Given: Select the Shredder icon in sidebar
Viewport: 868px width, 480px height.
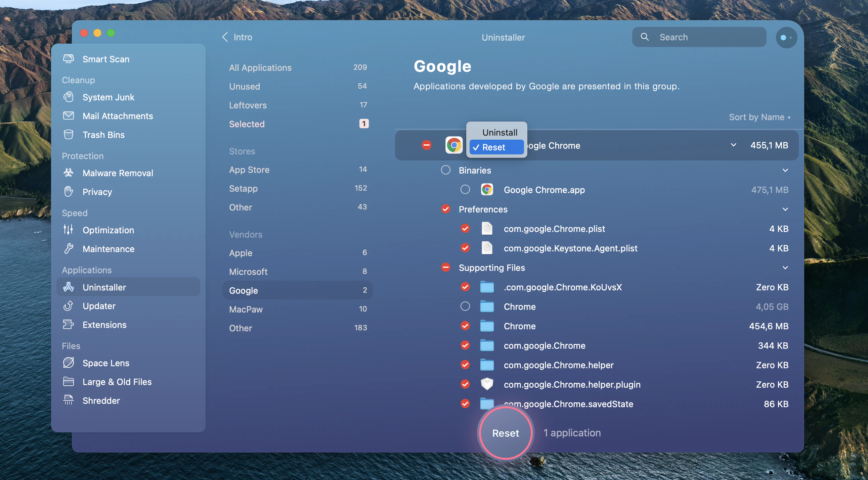Looking at the screenshot, I should click(x=69, y=400).
